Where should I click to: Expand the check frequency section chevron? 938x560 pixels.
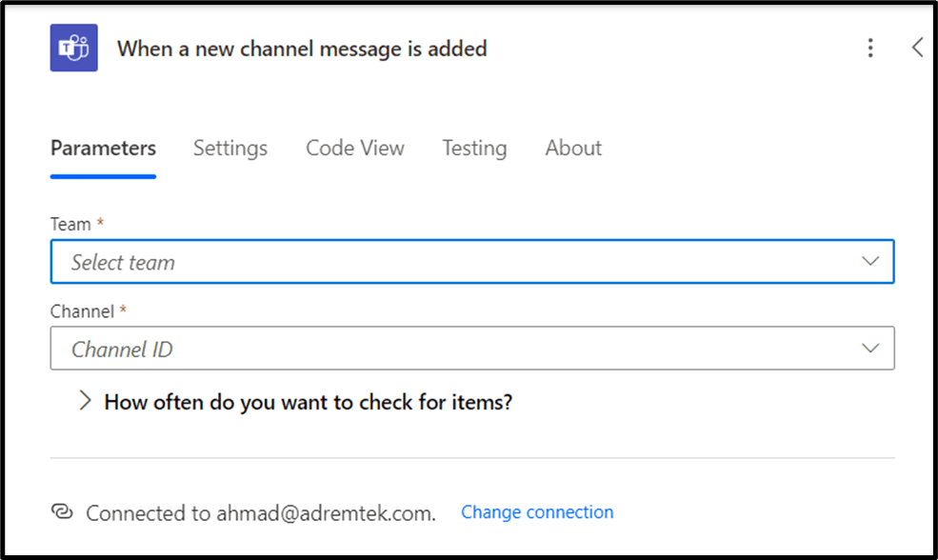(x=85, y=401)
